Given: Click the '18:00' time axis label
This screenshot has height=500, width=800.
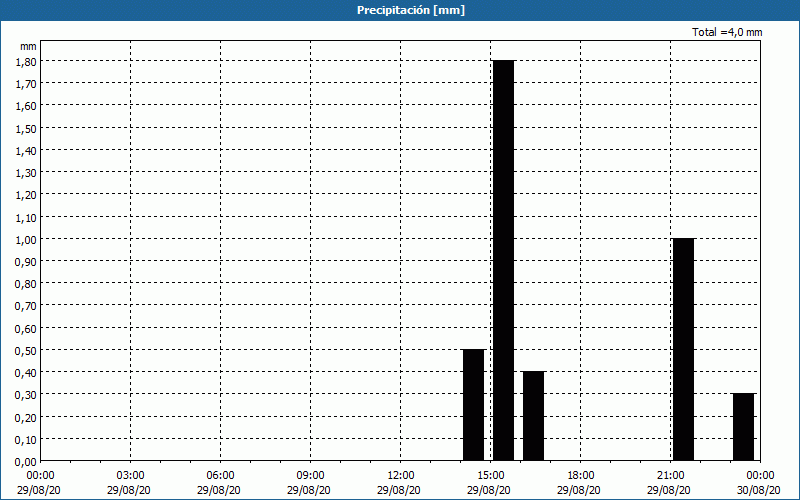Looking at the screenshot, I should [581, 476].
